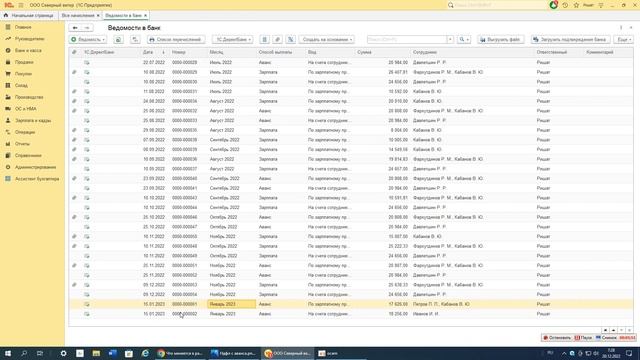Close the Все начисления tab

pyautogui.click(x=98, y=16)
